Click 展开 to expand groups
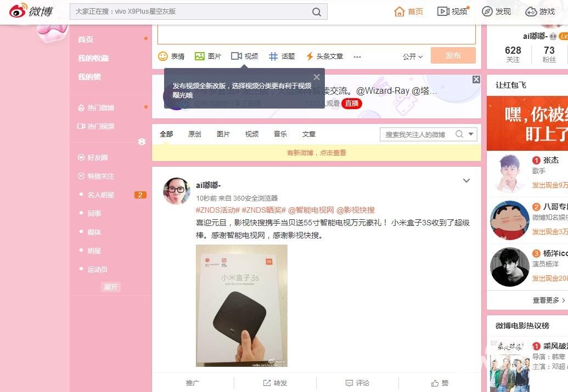This screenshot has width=568, height=392. coord(111,287)
